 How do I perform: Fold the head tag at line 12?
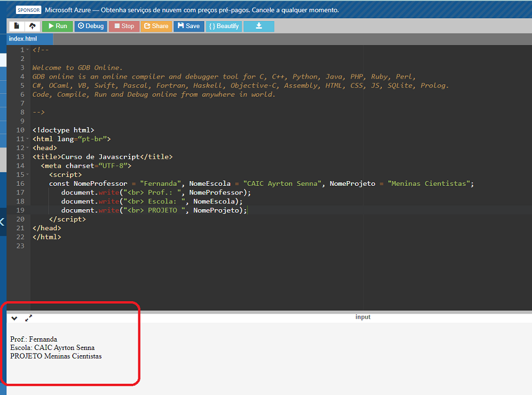tap(28, 148)
